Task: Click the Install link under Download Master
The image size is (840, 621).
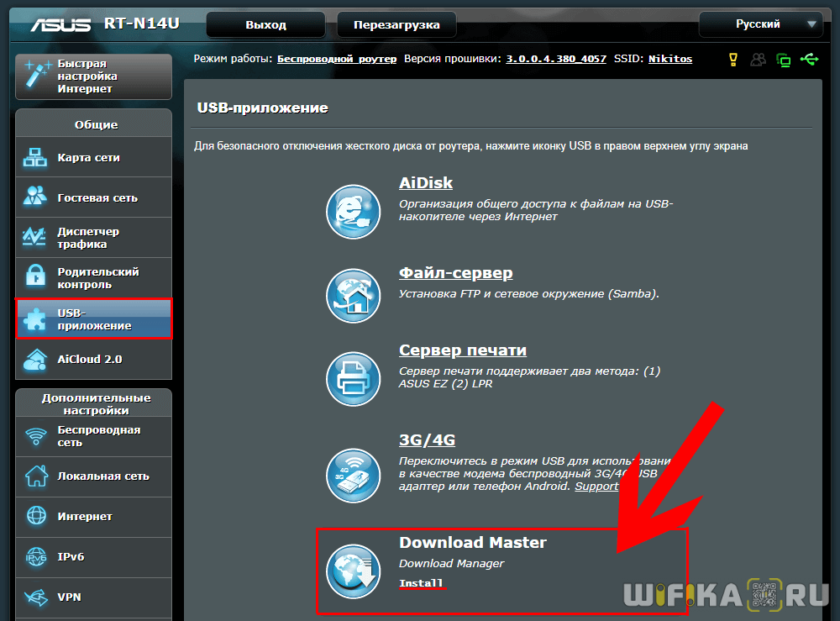Action: (x=421, y=583)
